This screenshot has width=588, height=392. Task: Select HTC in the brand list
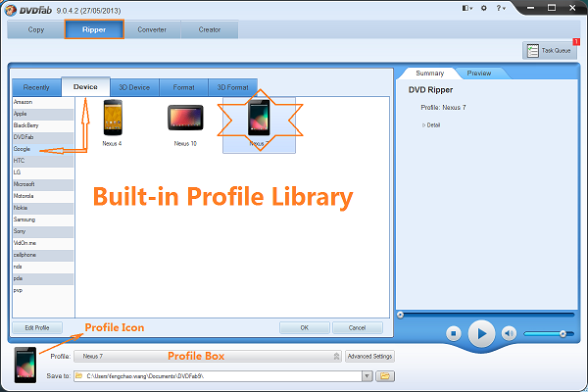point(43,161)
